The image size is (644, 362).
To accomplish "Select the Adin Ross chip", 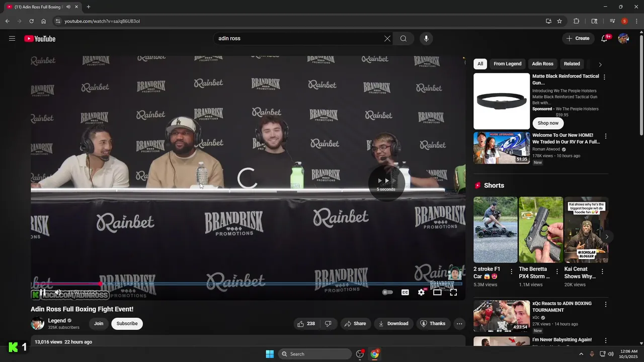I will (x=542, y=64).
